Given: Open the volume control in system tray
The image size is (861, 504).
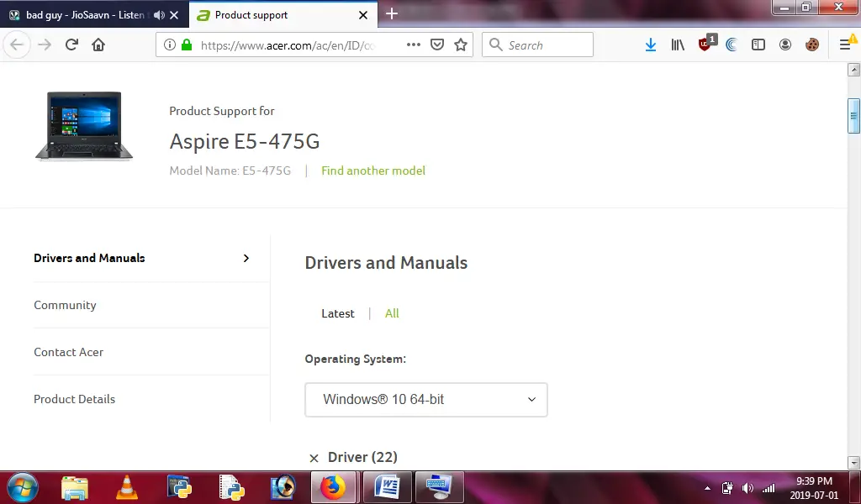Looking at the screenshot, I should pos(747,487).
